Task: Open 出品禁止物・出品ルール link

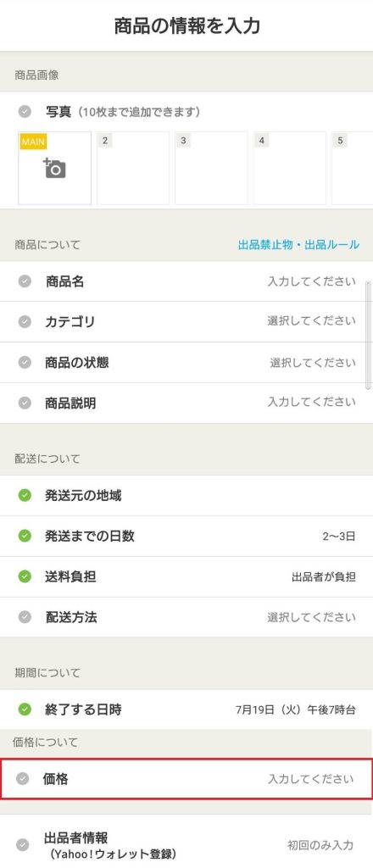Action: click(x=298, y=244)
